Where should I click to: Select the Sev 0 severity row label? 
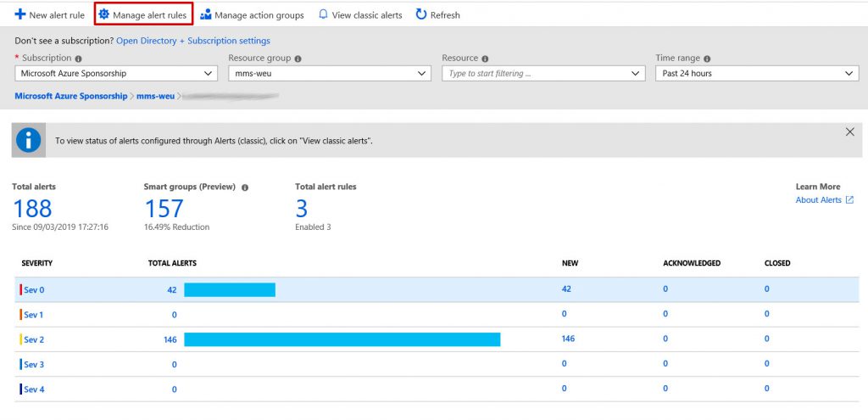coord(34,289)
